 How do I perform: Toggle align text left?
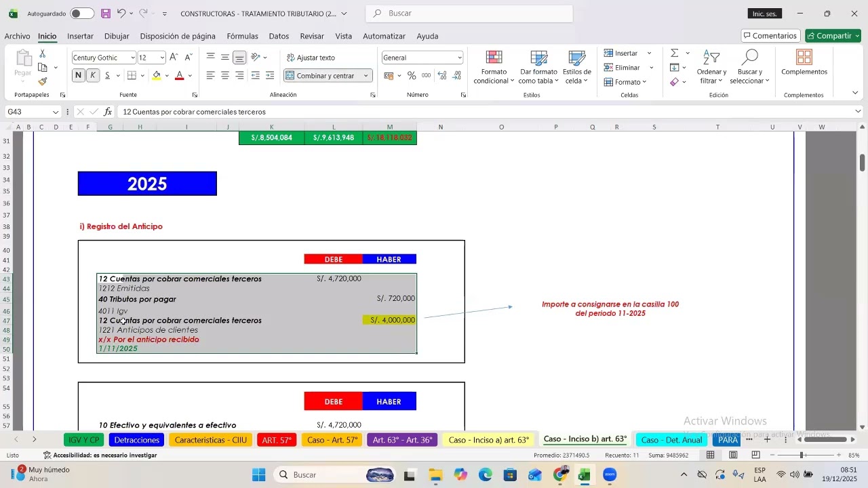[x=211, y=76]
